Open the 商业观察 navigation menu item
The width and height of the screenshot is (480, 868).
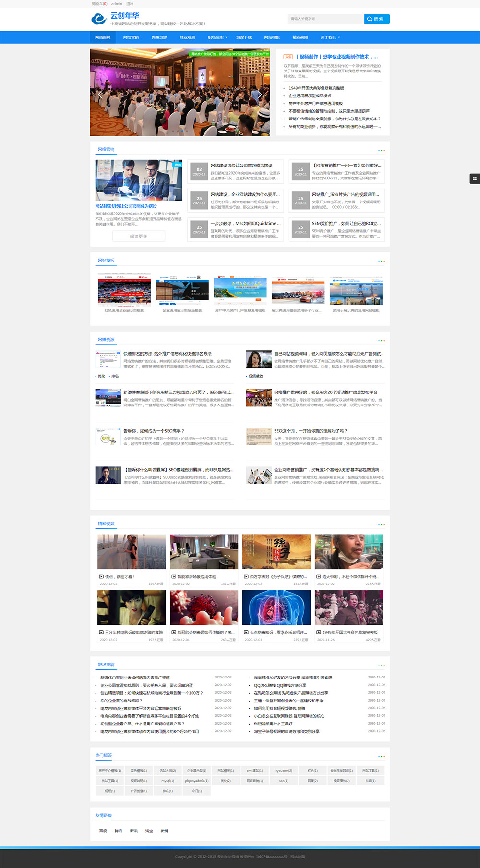coord(187,37)
